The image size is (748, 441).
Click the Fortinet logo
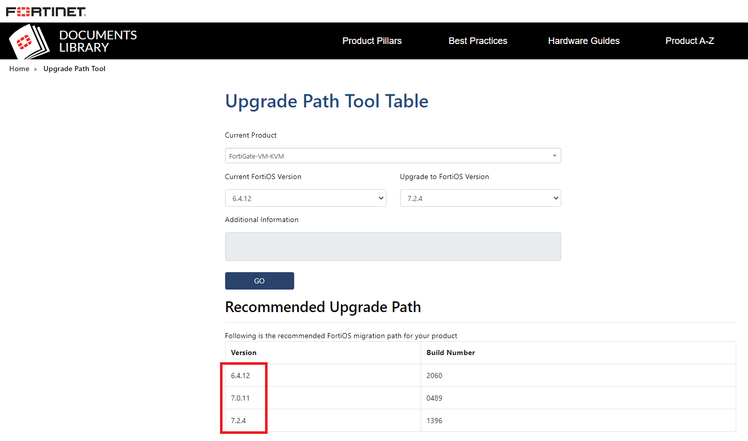click(x=46, y=11)
